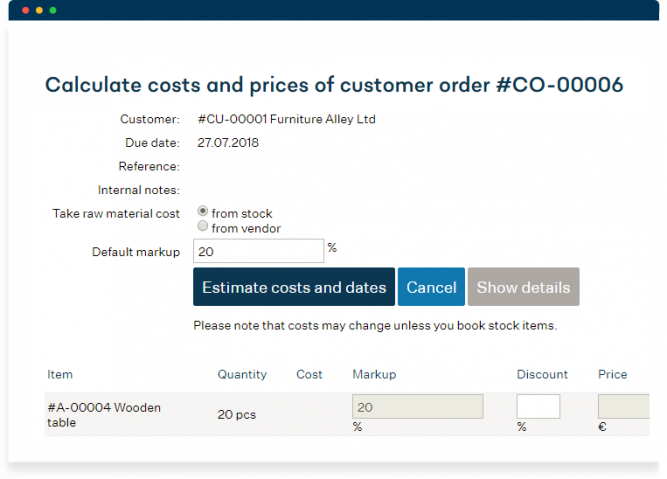Image resolution: width=667 pixels, height=479 pixels.
Task: Click the Price column header
Action: tap(612, 375)
